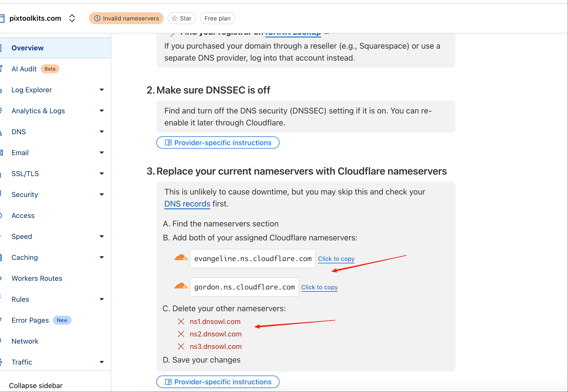Open the pixtoolkits.com domain switcher chevrons
This screenshot has height=392, width=568.
point(72,18)
